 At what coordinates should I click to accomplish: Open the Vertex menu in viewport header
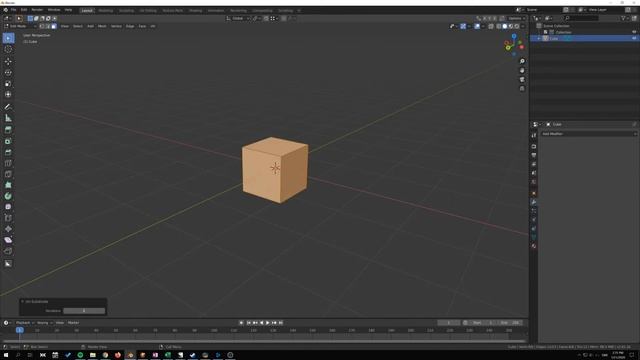pyautogui.click(x=116, y=26)
